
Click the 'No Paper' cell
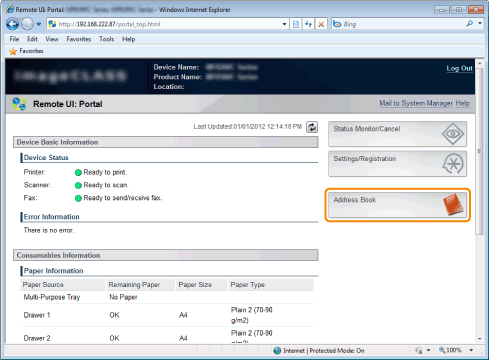pos(123,297)
